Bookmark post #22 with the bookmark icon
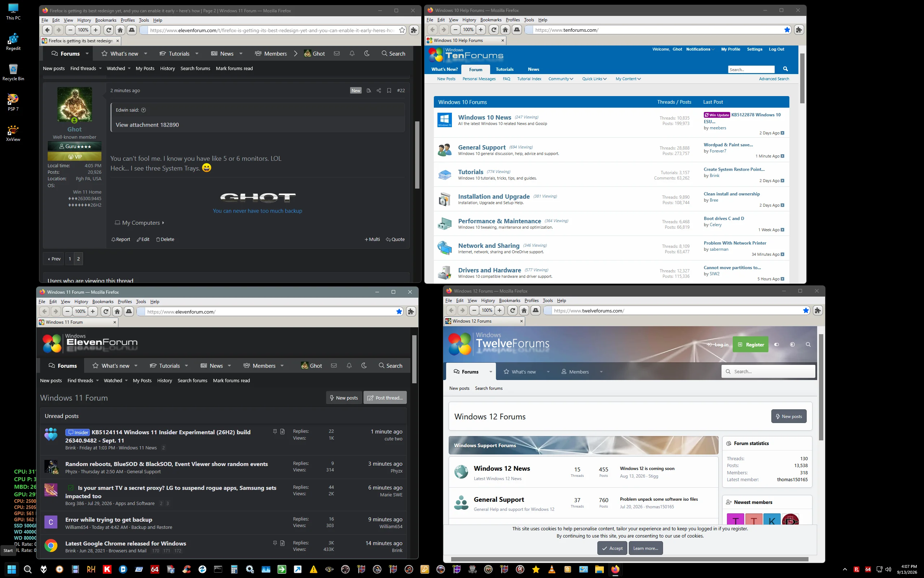The width and height of the screenshot is (924, 578). point(389,91)
